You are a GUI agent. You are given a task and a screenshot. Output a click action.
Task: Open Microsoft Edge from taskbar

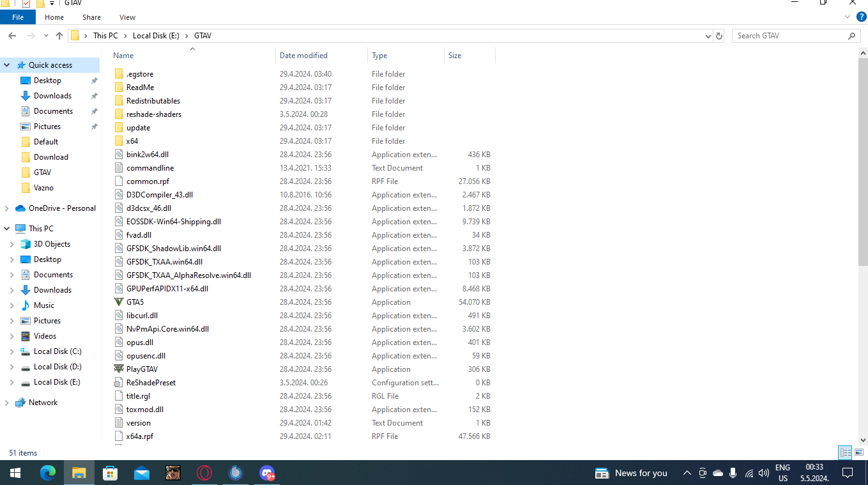coord(48,473)
